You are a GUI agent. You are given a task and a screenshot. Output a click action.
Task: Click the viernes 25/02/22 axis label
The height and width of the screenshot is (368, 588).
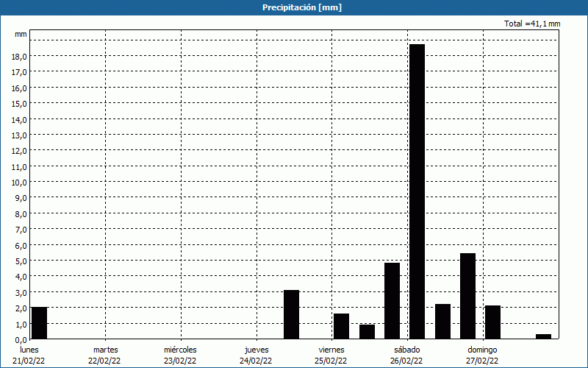tap(331, 355)
